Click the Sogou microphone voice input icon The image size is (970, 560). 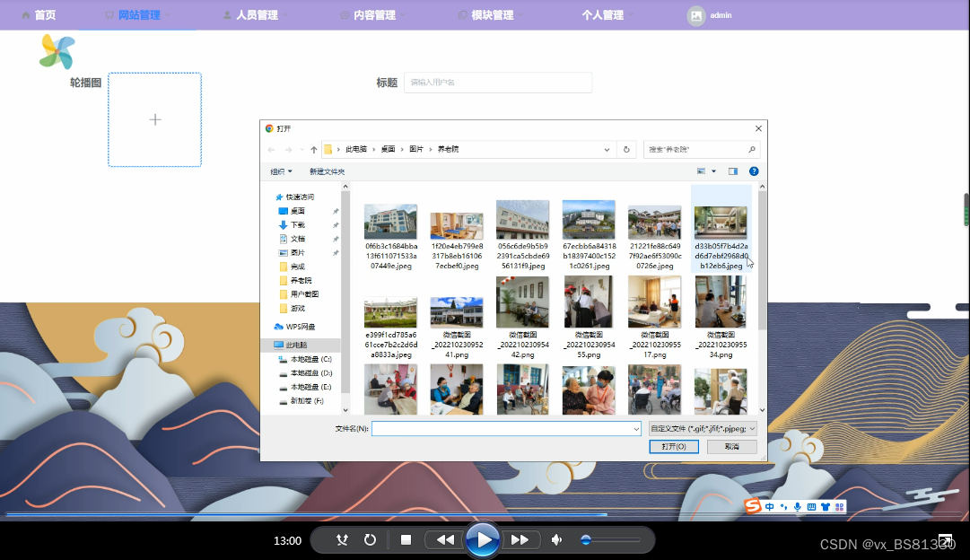798,507
